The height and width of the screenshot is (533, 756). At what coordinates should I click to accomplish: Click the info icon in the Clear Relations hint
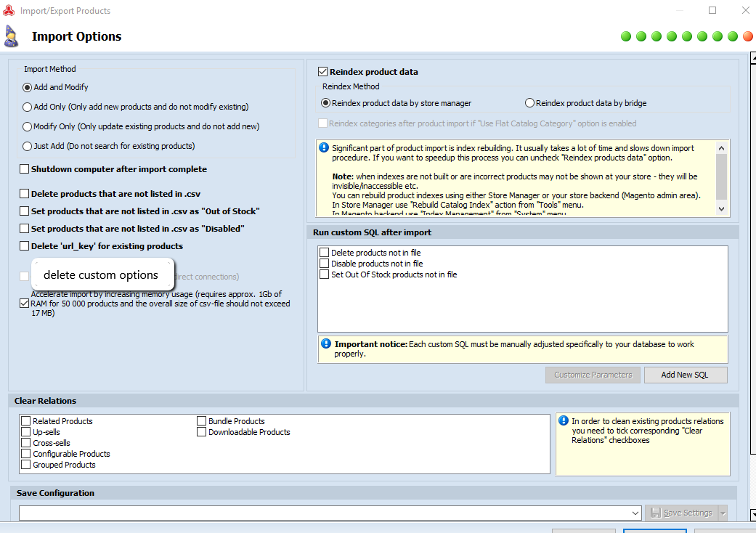pos(564,420)
